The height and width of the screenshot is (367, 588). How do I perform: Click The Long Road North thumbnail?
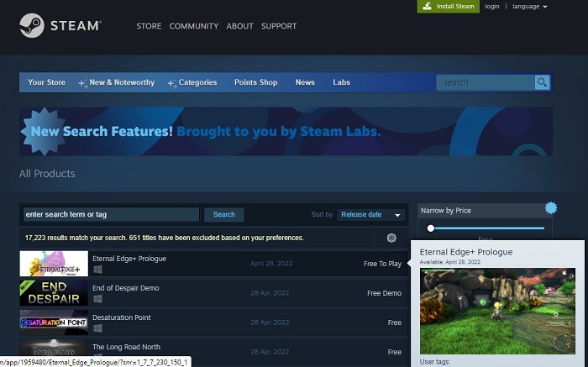click(x=54, y=348)
